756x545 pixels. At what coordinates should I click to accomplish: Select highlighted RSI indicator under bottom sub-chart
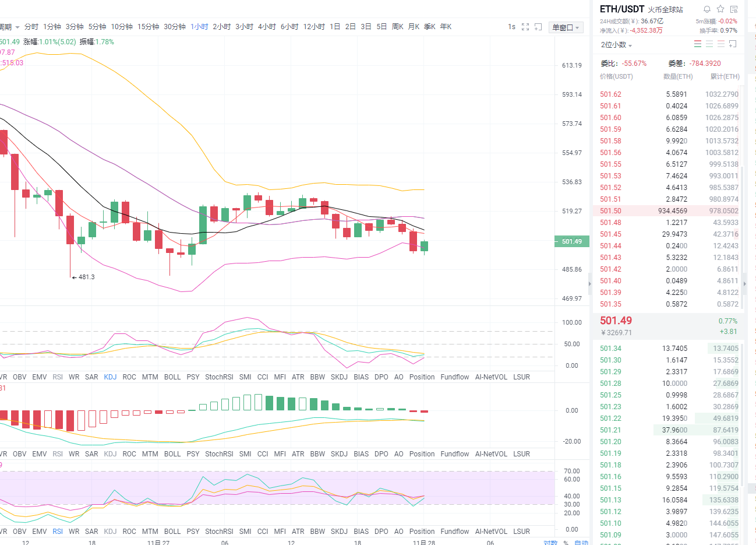[x=58, y=532]
